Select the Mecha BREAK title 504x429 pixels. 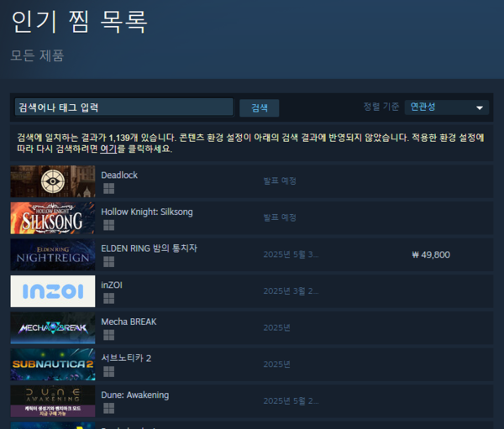coord(129,322)
